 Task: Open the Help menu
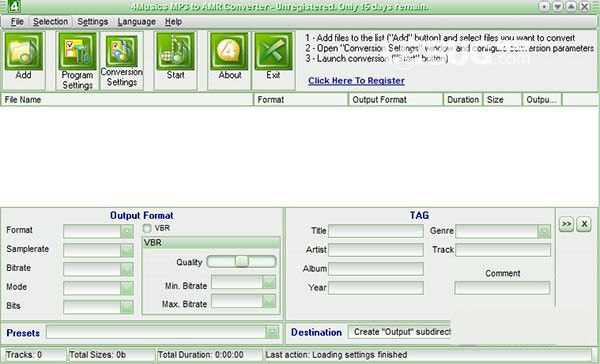click(x=173, y=22)
